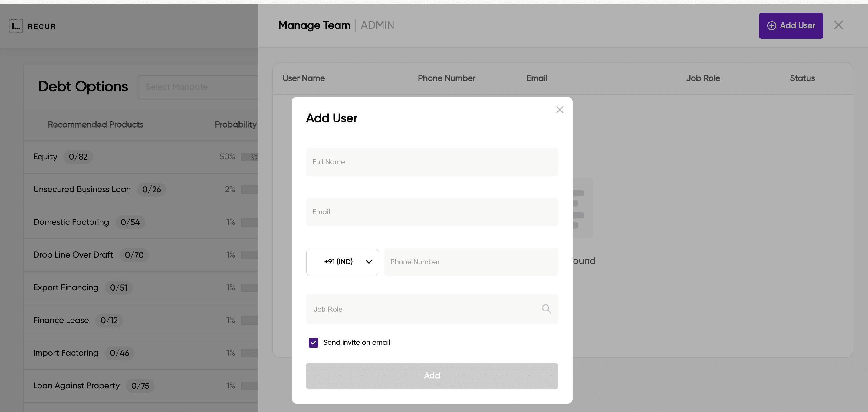Click the X icon beside Manage Team panel

coord(838,25)
